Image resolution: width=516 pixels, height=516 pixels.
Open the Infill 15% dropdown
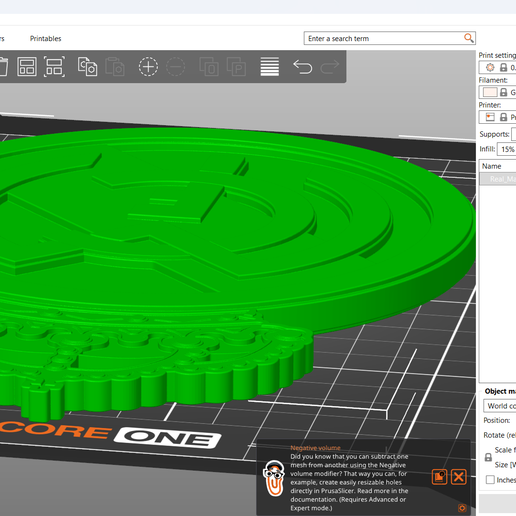point(507,149)
